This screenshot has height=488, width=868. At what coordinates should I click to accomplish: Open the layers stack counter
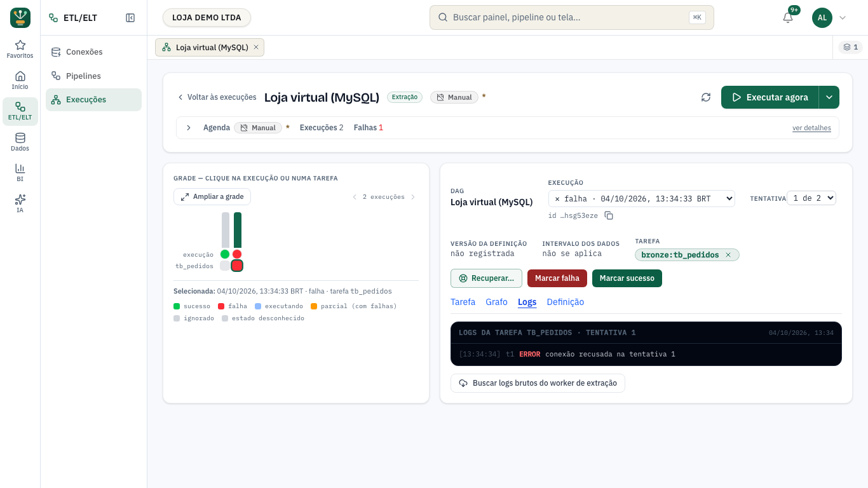click(x=849, y=47)
